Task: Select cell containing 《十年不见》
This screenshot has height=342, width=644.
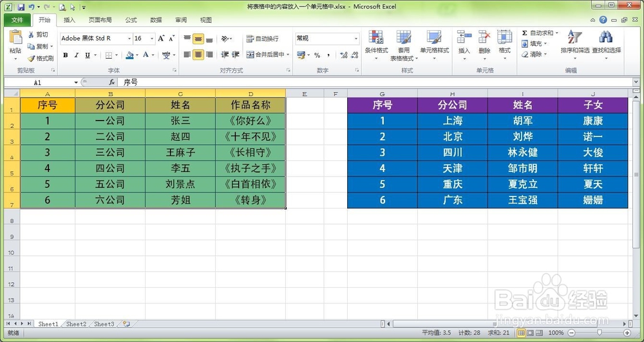Action: (251, 137)
